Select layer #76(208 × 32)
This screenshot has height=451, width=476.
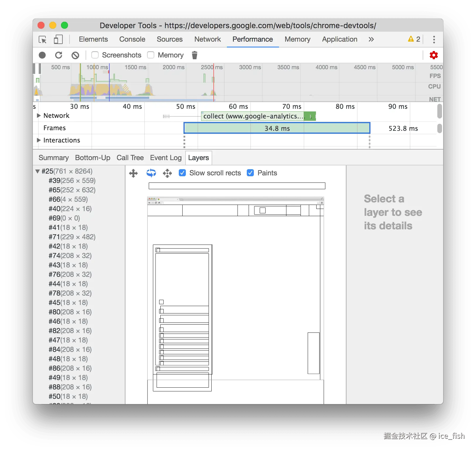click(70, 274)
